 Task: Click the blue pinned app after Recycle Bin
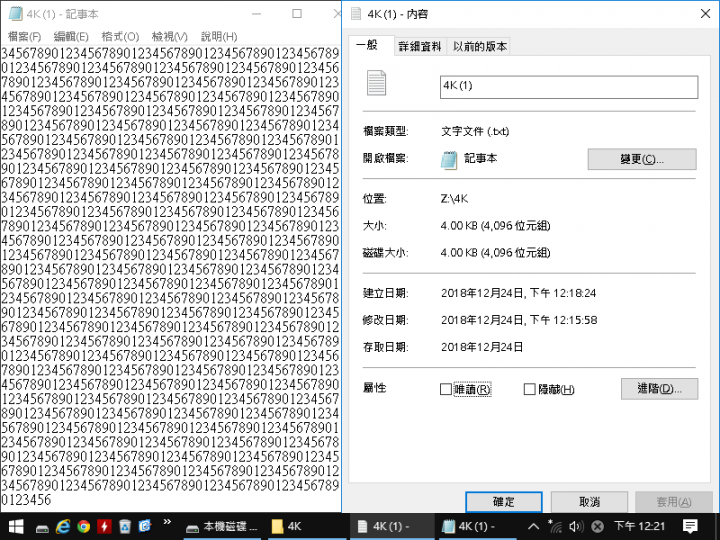(x=145, y=526)
